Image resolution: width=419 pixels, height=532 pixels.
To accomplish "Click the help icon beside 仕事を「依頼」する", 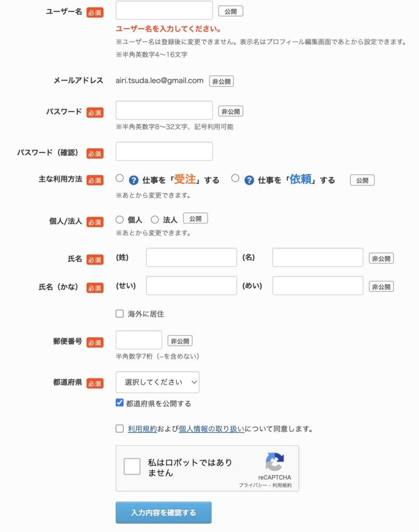I will [249, 180].
